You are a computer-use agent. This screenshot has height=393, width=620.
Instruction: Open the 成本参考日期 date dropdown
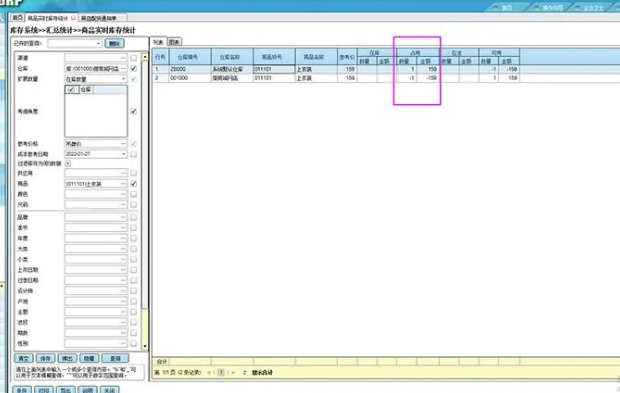[x=123, y=154]
